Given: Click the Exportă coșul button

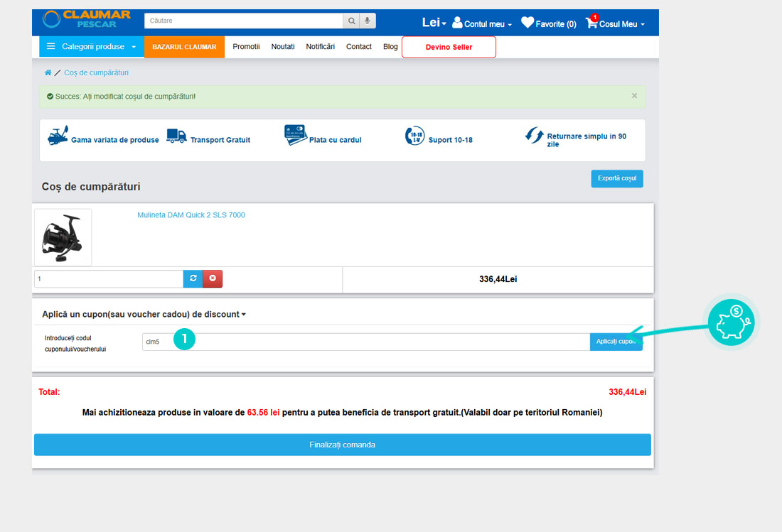Looking at the screenshot, I should point(616,178).
